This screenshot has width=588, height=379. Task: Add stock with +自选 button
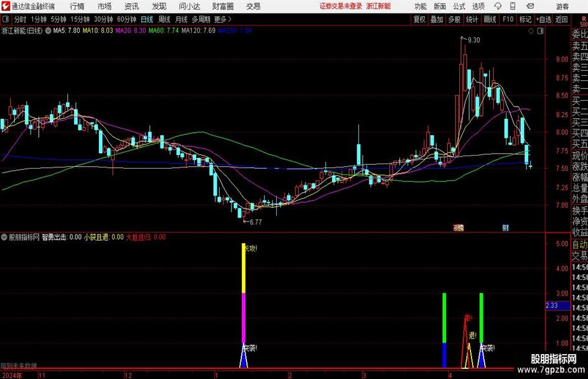543,19
